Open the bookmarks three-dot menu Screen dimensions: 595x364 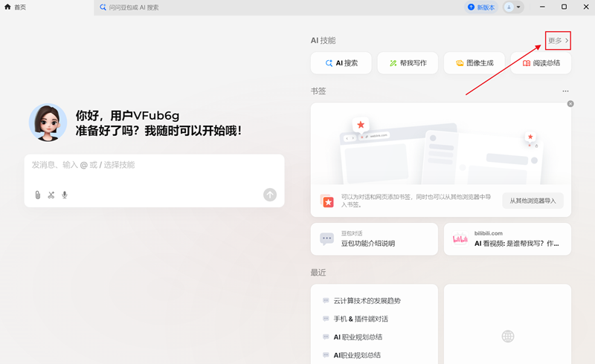[x=565, y=91]
